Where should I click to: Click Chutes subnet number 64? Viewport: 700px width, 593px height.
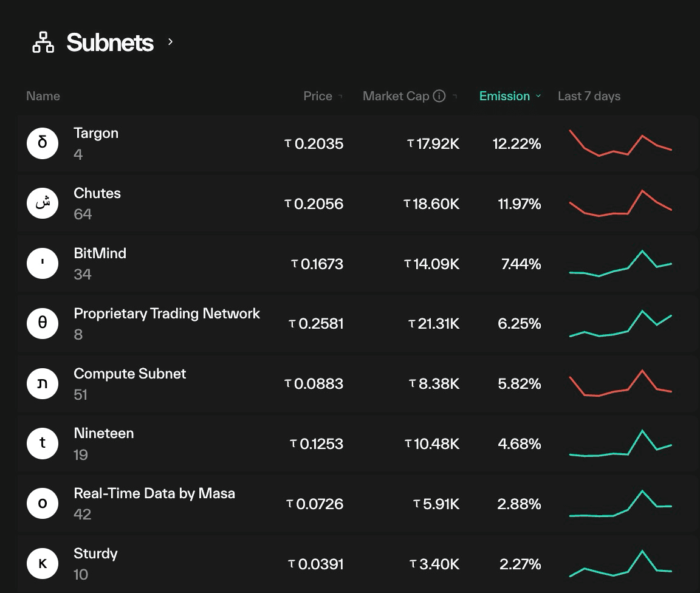[83, 214]
